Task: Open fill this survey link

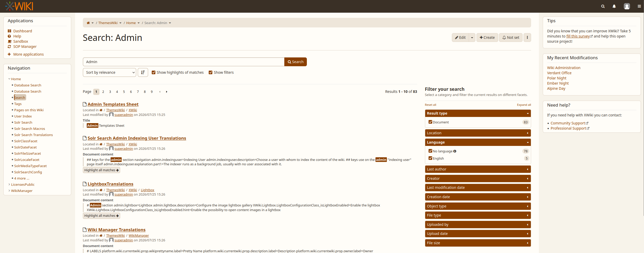Action: point(578,36)
